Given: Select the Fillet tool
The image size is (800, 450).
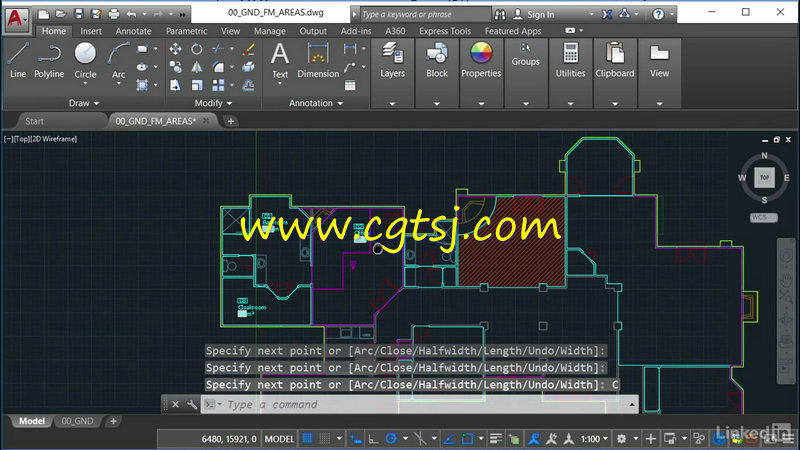Looking at the screenshot, I should [218, 67].
